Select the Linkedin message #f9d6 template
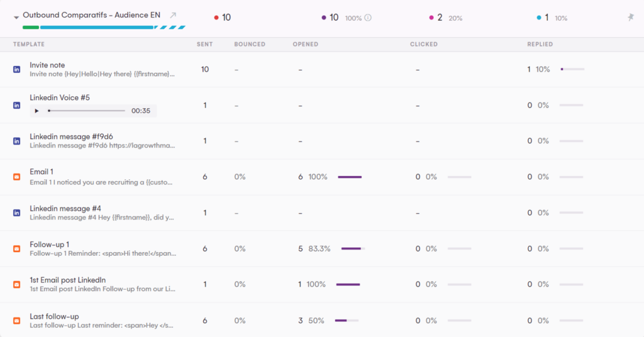Screen dimensions: 644x337 click(x=71, y=137)
